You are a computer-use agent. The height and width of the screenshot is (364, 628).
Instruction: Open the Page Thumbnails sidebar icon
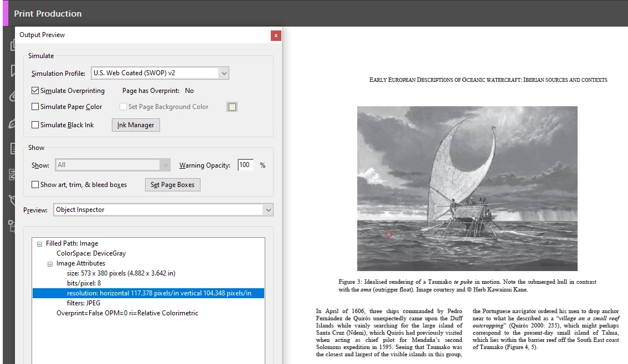12,45
